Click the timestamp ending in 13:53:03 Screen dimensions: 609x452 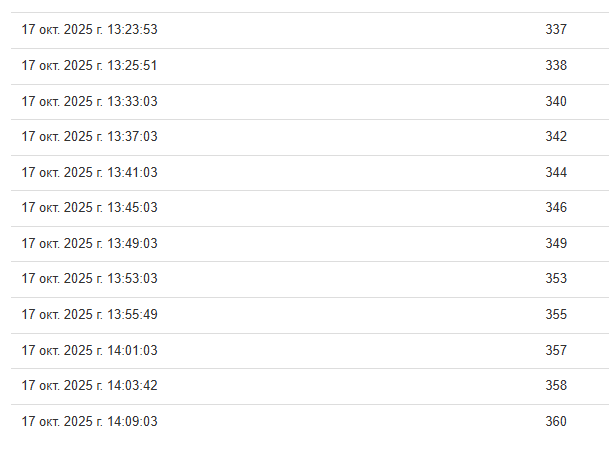[x=89, y=279]
